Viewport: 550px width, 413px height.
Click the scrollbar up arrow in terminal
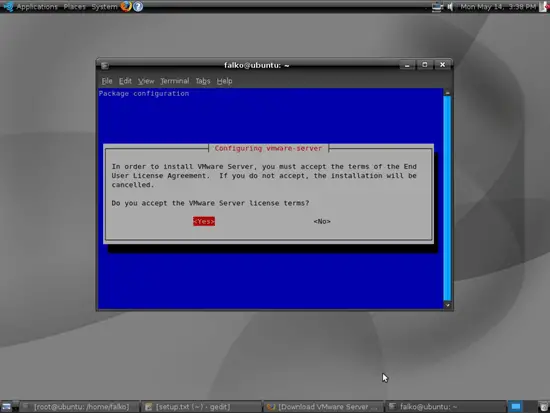pos(447,93)
